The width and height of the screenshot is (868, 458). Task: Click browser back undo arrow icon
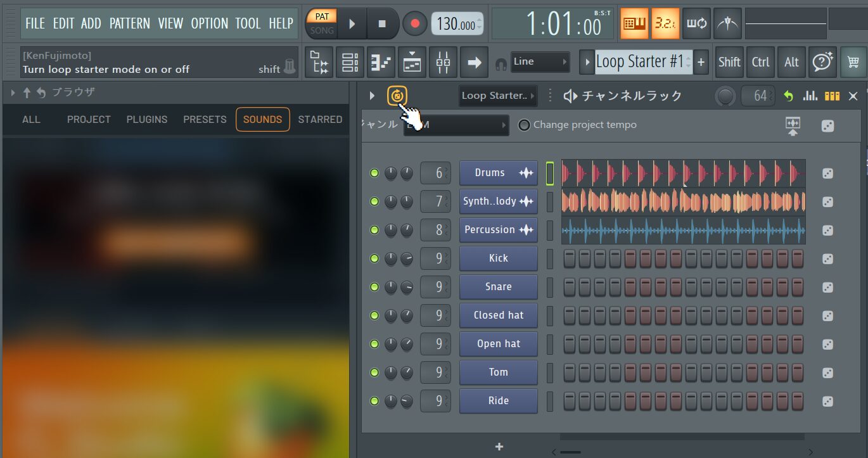[41, 93]
